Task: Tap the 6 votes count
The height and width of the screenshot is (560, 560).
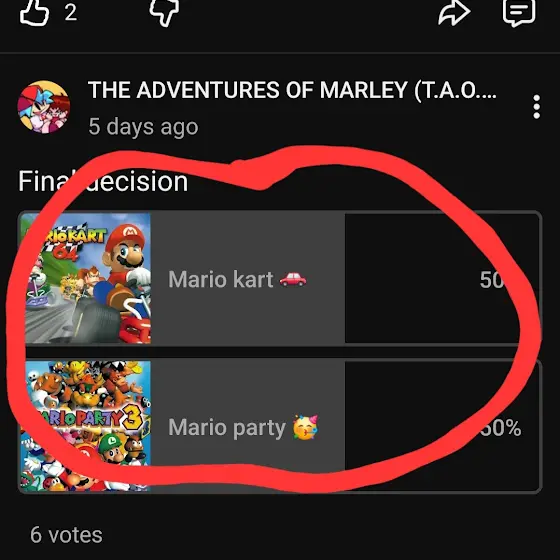Action: (66, 535)
